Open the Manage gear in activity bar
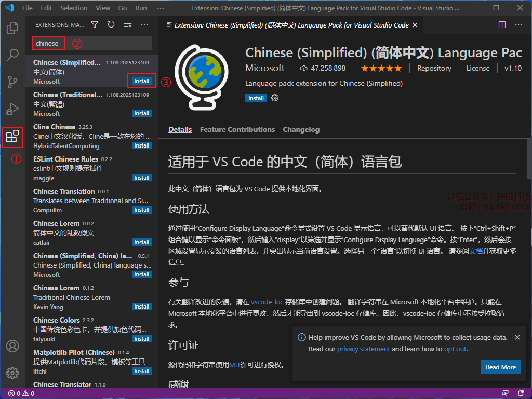Viewport: 532px width, 399px height. coord(12,373)
